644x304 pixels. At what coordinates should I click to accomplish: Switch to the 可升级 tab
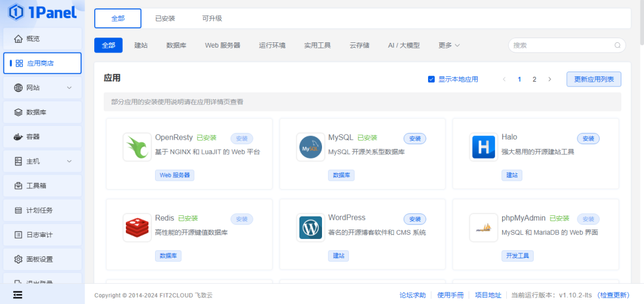212,18
